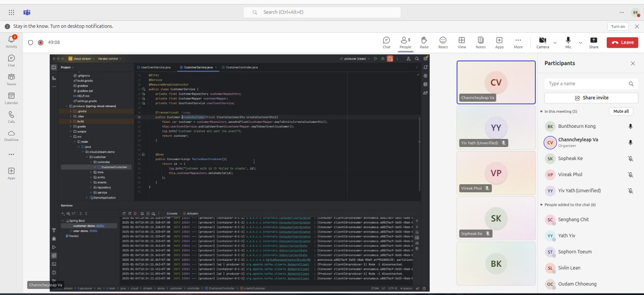Open the Apps store in the sidebar
The height and width of the screenshot is (295, 644).
pos(11,173)
